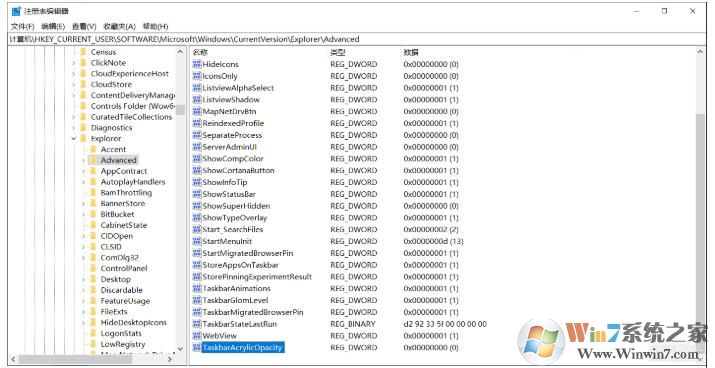
Task: Click the DWORD icon next to SeparateProcess
Action: pos(197,135)
